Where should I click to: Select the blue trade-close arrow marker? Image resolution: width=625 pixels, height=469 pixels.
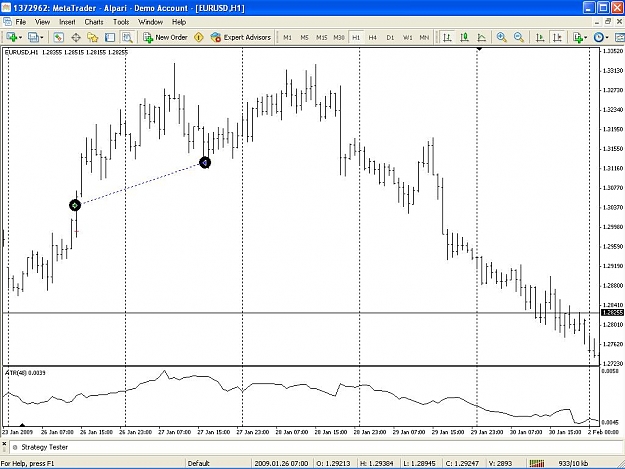click(x=205, y=163)
